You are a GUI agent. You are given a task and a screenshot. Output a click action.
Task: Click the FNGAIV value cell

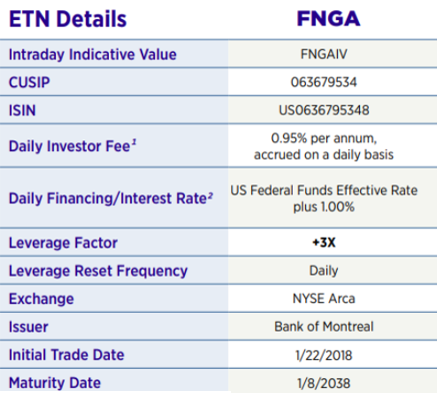[324, 54]
